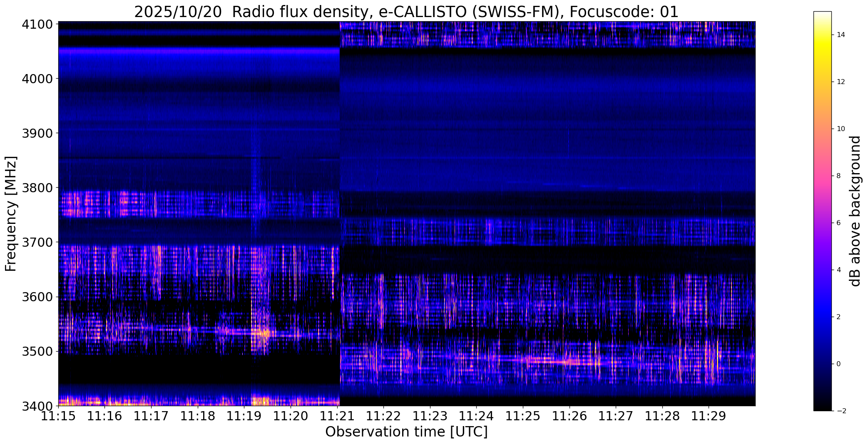Click the 'Observation time [UTC]' axis label

pyautogui.click(x=406, y=432)
